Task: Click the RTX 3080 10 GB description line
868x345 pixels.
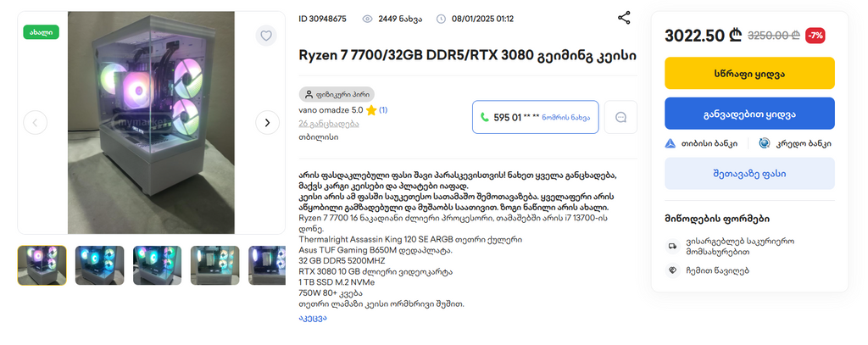Action: 376,272
